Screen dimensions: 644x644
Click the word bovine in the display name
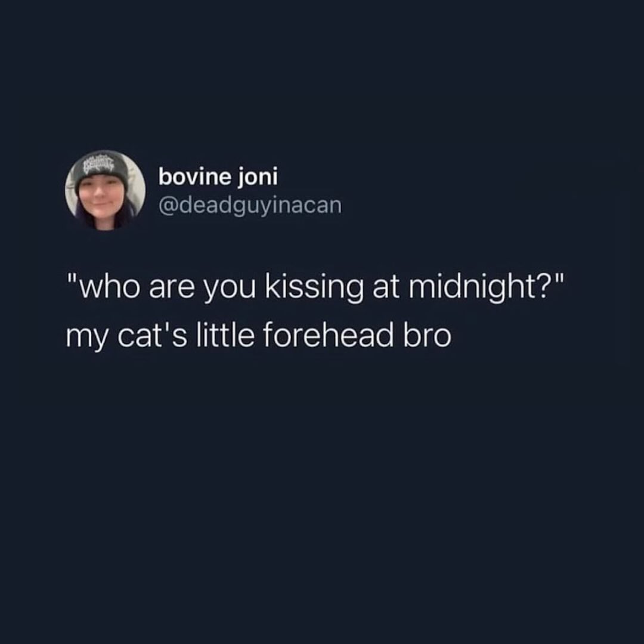point(195,177)
